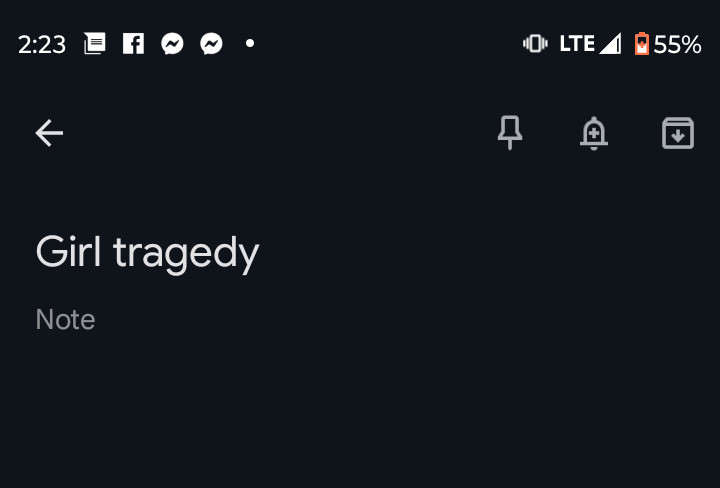Viewport: 720px width, 488px height.
Task: Tap the first Messenger notification icon
Action: [x=172, y=44]
